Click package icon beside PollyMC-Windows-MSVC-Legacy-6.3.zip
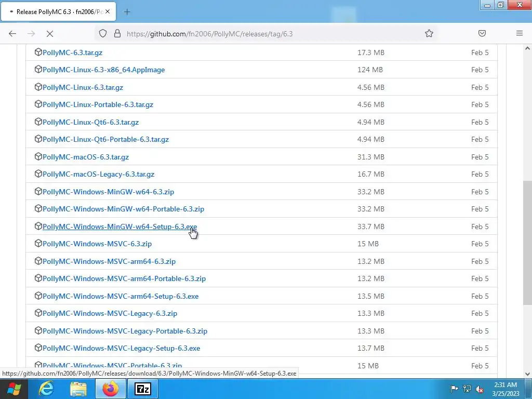This screenshot has height=399, width=532. (38, 313)
